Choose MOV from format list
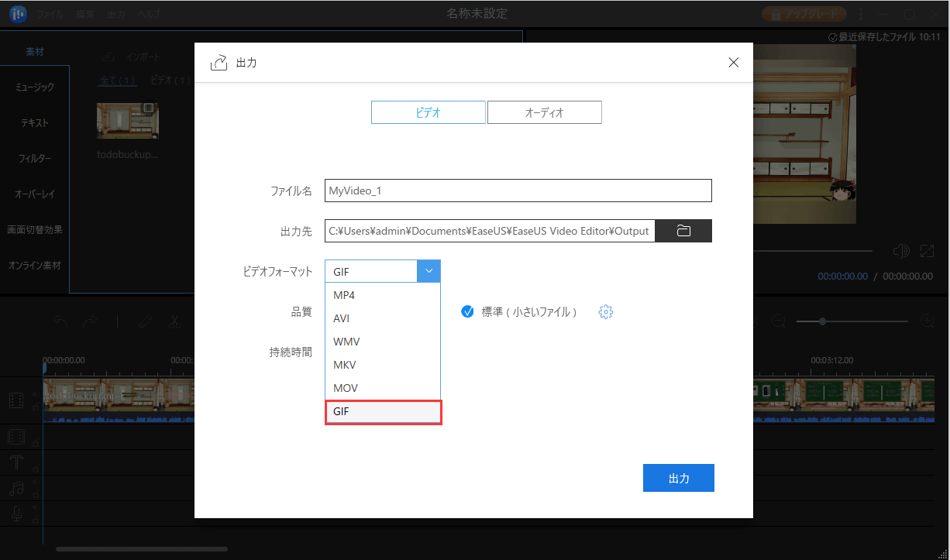The width and height of the screenshot is (950, 560). [x=383, y=388]
